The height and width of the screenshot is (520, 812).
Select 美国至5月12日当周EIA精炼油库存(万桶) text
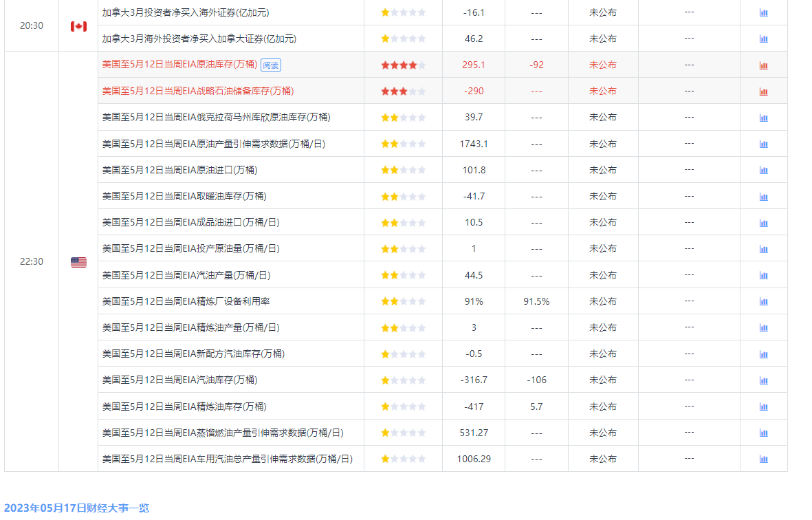coord(184,407)
